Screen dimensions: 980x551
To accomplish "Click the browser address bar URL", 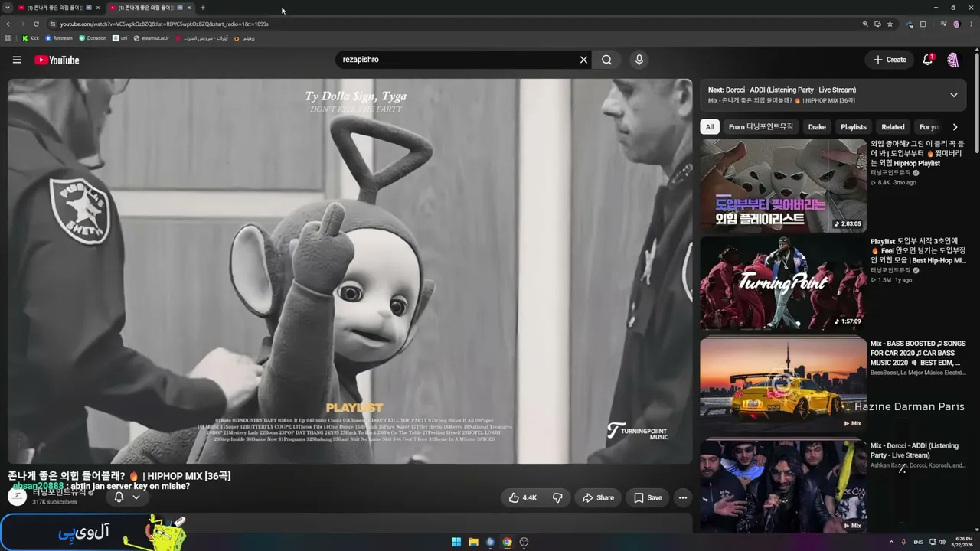I will [x=164, y=24].
